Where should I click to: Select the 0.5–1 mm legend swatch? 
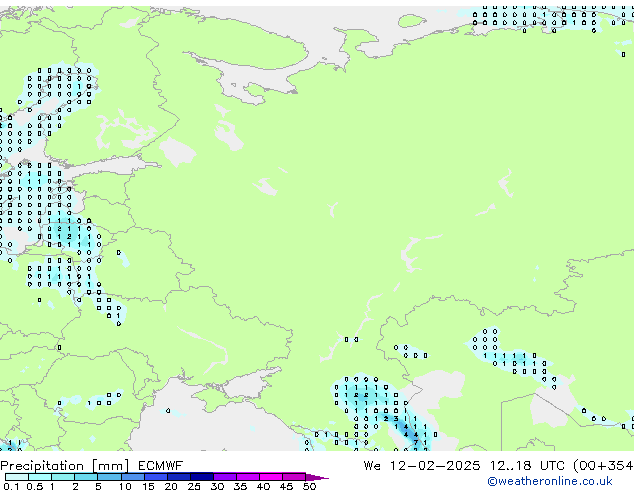tap(40, 477)
